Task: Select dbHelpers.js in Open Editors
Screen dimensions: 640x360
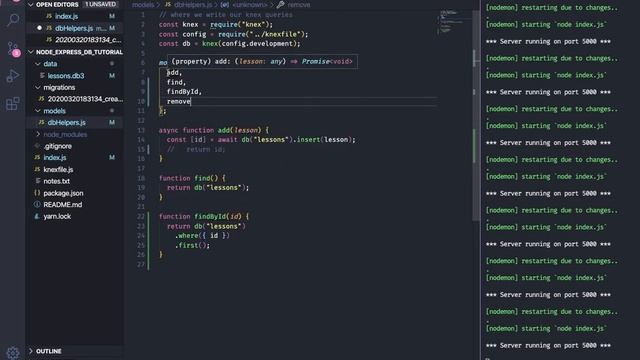Action: pyautogui.click(x=74, y=28)
